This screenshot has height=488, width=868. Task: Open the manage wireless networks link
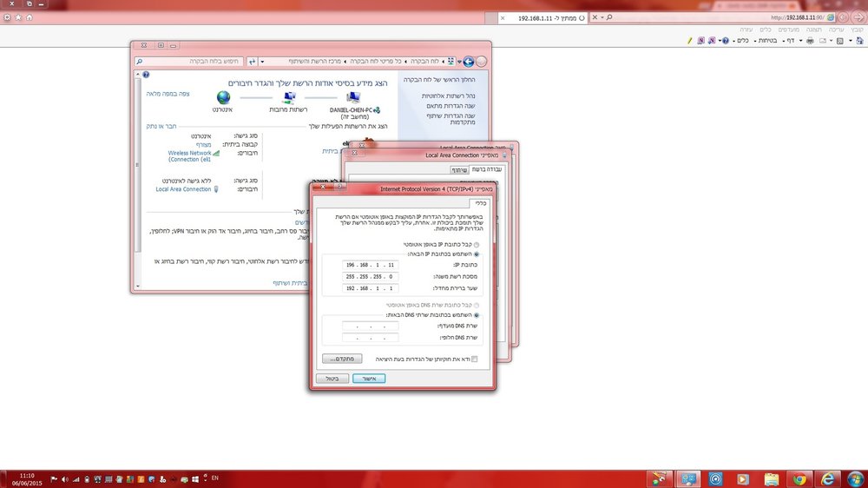pos(448,96)
